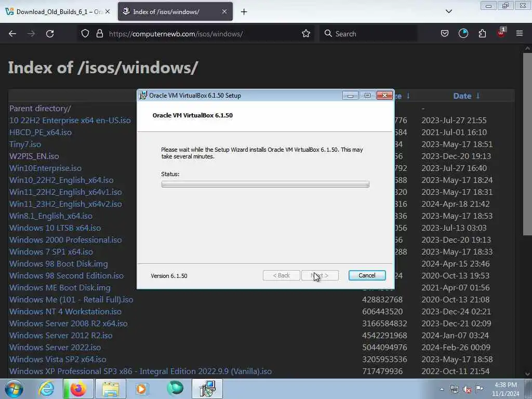Go back using Firefox back arrow
532x399 pixels.
[12, 34]
